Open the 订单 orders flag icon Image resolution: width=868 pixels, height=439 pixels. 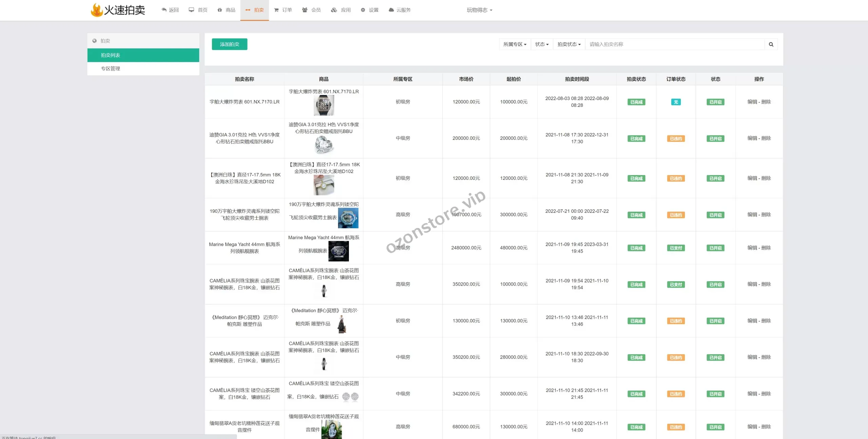pyautogui.click(x=276, y=10)
